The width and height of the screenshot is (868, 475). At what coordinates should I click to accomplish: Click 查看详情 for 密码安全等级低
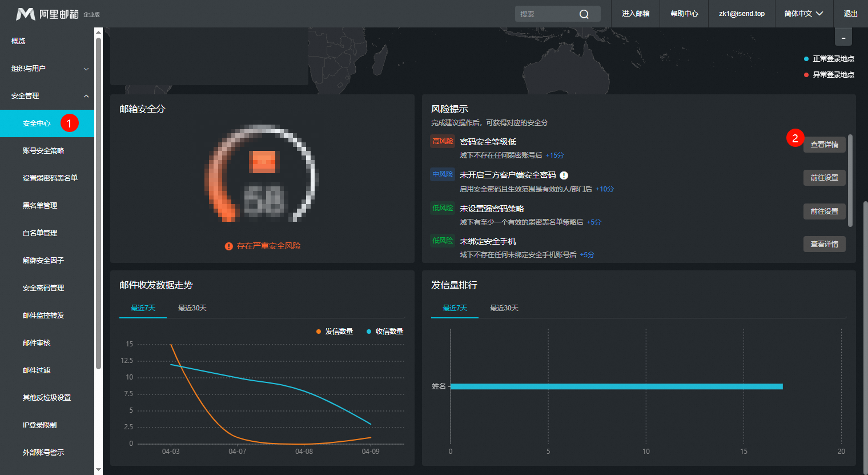(x=824, y=145)
